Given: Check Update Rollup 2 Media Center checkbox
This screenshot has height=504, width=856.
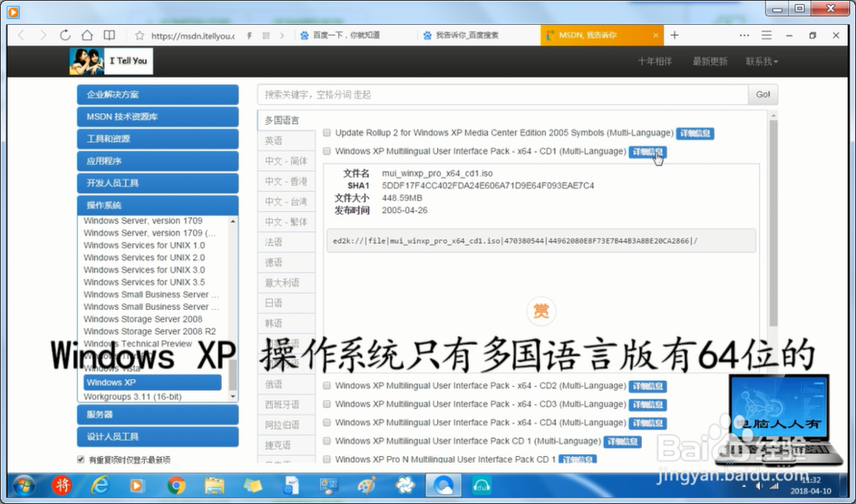Looking at the screenshot, I should (326, 133).
